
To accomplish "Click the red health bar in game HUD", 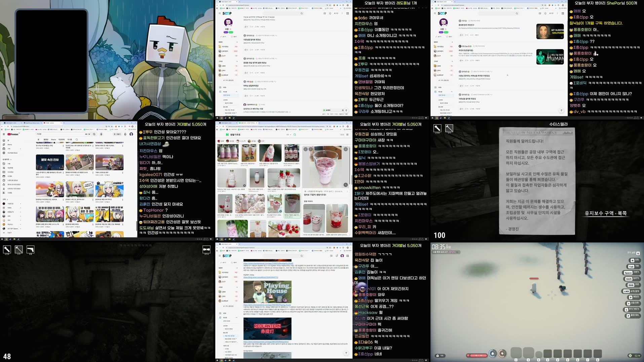I will (x=477, y=356).
